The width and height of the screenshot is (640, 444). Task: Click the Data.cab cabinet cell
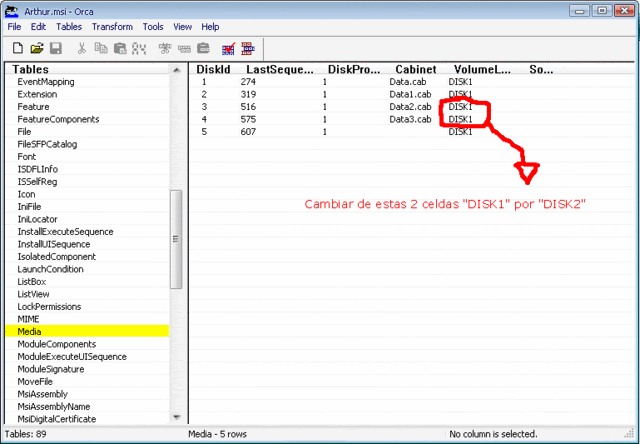point(407,82)
